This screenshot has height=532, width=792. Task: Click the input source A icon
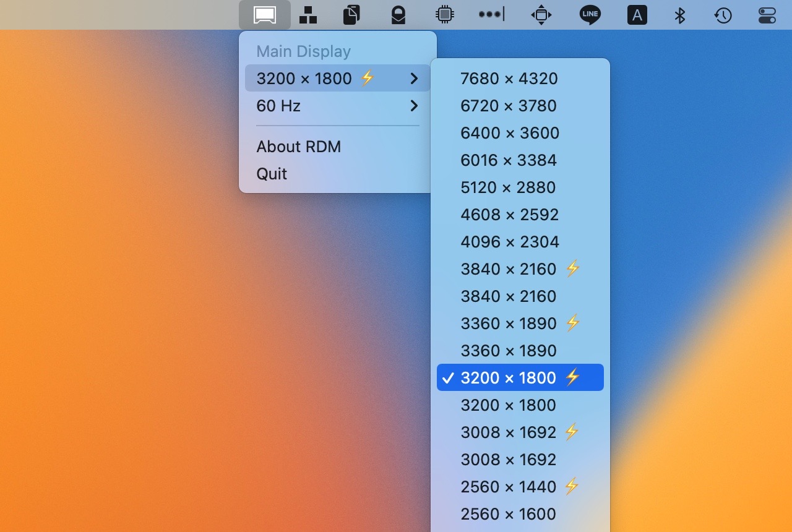(x=637, y=15)
